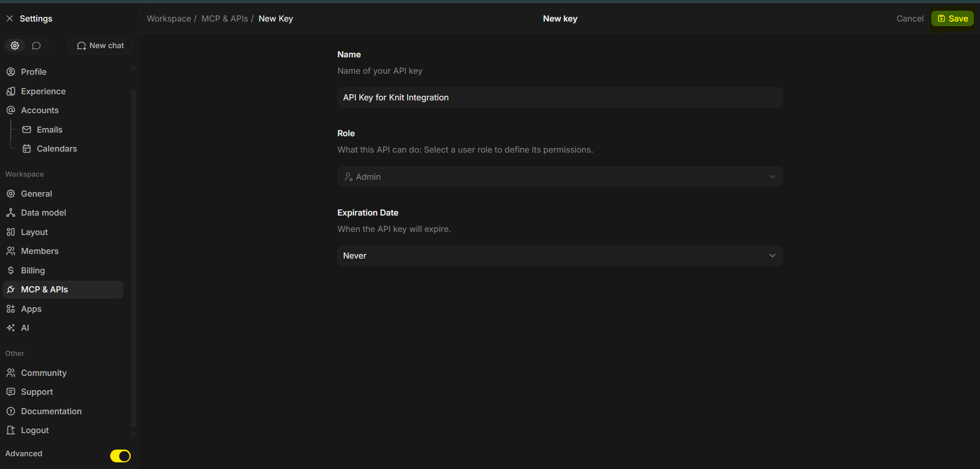Open the Role Admin dropdown

pos(560,177)
